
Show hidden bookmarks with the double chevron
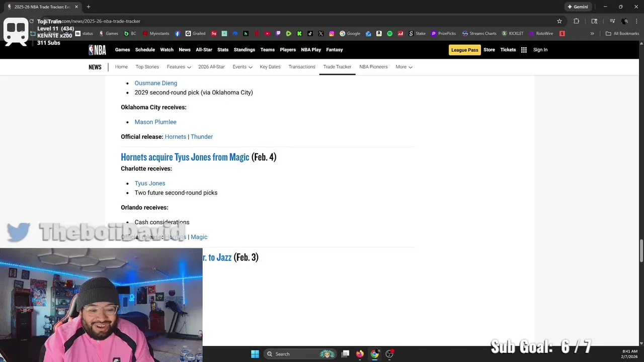pos(592,34)
